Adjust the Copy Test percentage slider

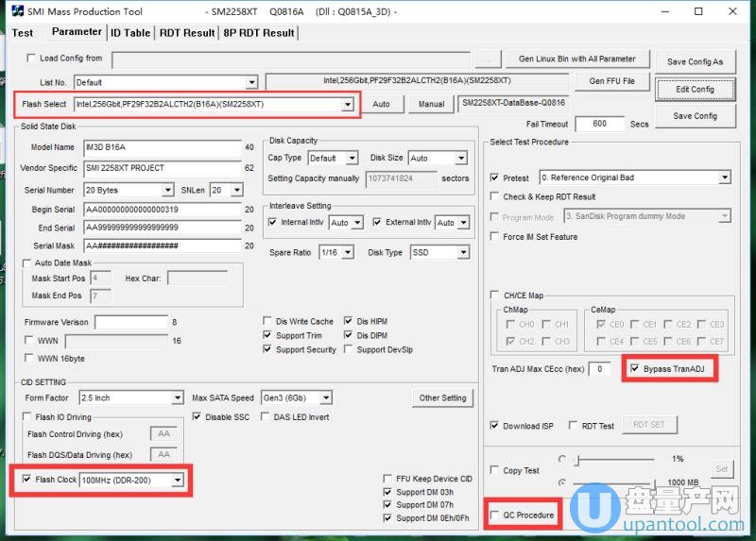576,459
